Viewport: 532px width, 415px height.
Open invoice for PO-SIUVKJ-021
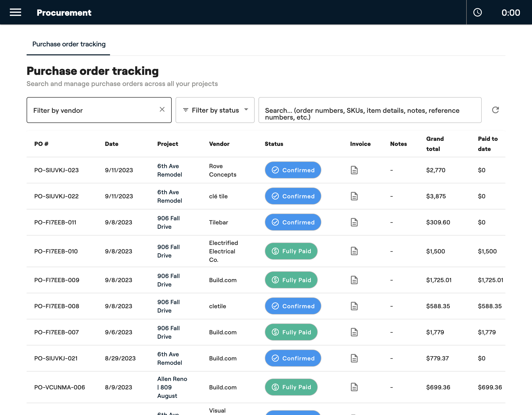tap(354, 358)
